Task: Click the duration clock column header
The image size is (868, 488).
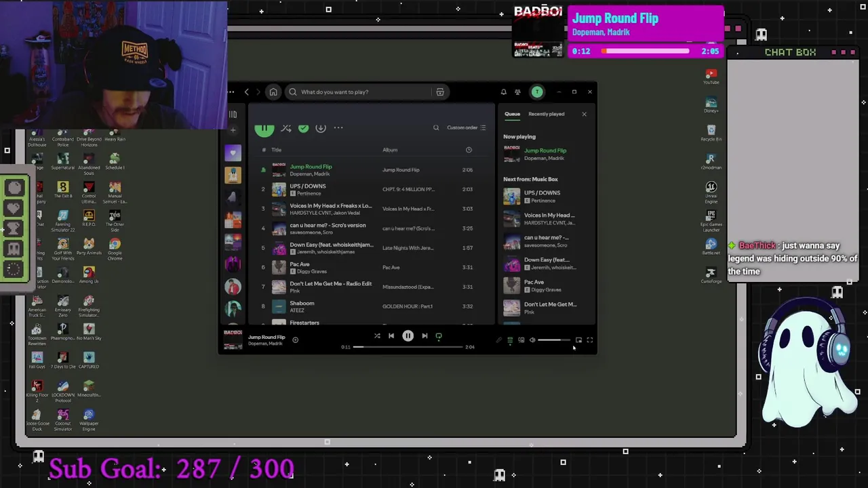Action: pyautogui.click(x=469, y=150)
